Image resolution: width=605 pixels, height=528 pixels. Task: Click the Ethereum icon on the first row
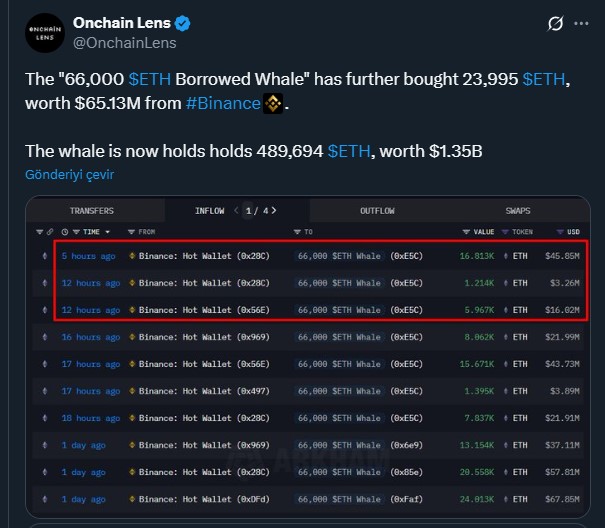click(42, 255)
